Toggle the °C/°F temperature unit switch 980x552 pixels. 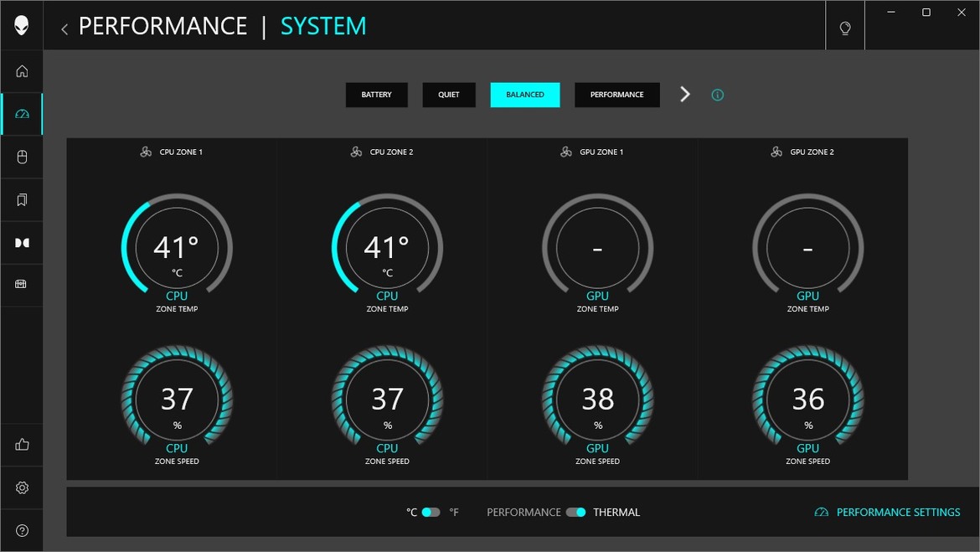[x=431, y=512]
